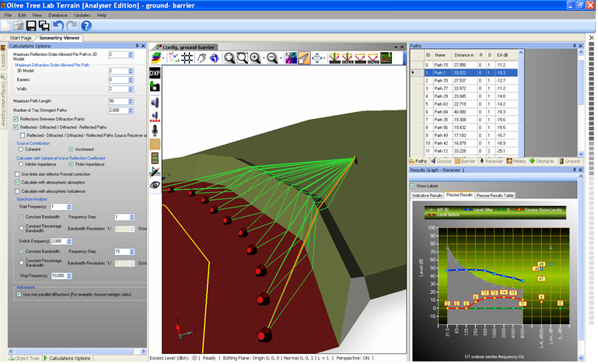598x364 pixels.
Task: Click the eye view icon in side toolbar
Action: pos(155,185)
